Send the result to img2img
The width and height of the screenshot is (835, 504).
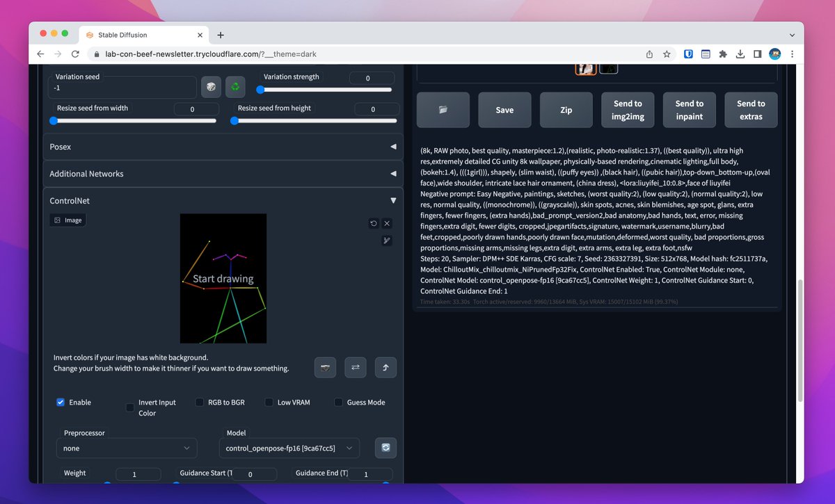pyautogui.click(x=627, y=110)
